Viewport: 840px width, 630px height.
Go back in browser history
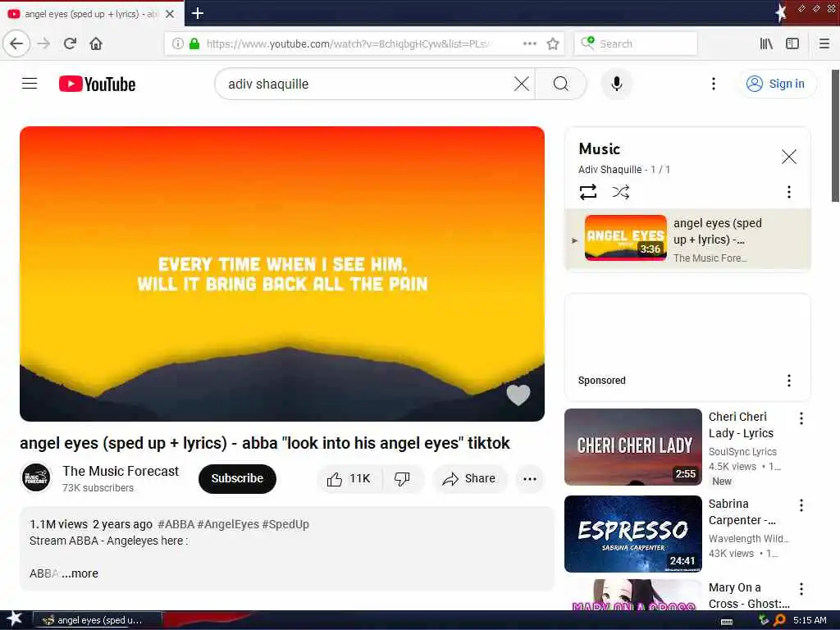[x=16, y=43]
